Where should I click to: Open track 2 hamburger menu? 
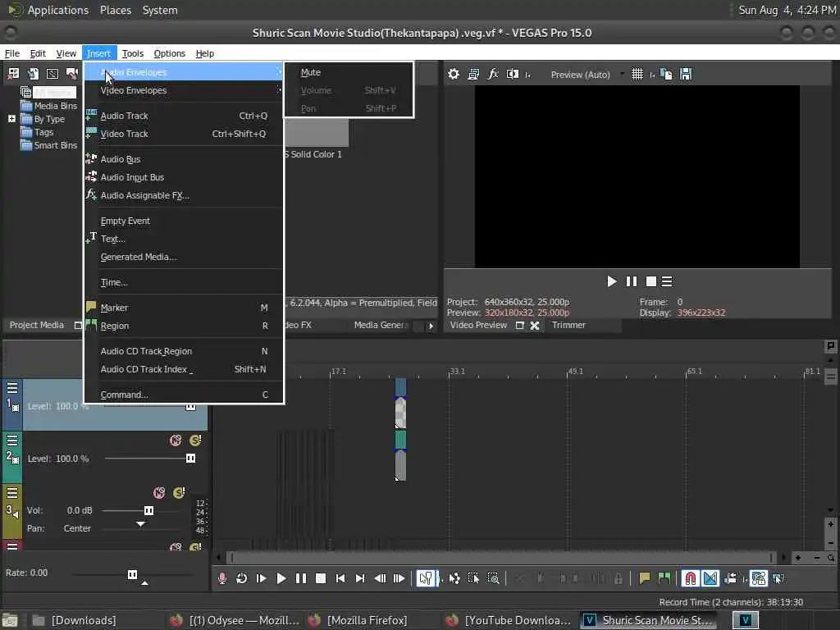tap(12, 441)
